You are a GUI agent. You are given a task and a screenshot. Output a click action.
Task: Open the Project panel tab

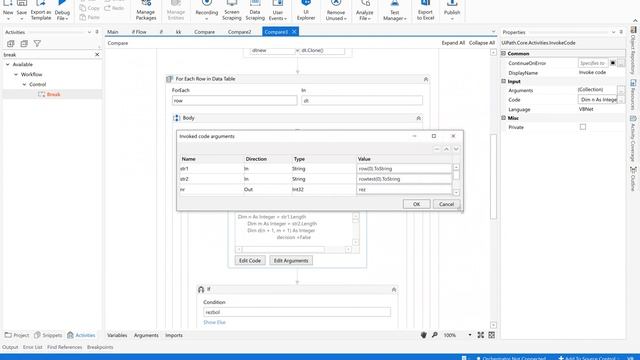[x=17, y=335]
